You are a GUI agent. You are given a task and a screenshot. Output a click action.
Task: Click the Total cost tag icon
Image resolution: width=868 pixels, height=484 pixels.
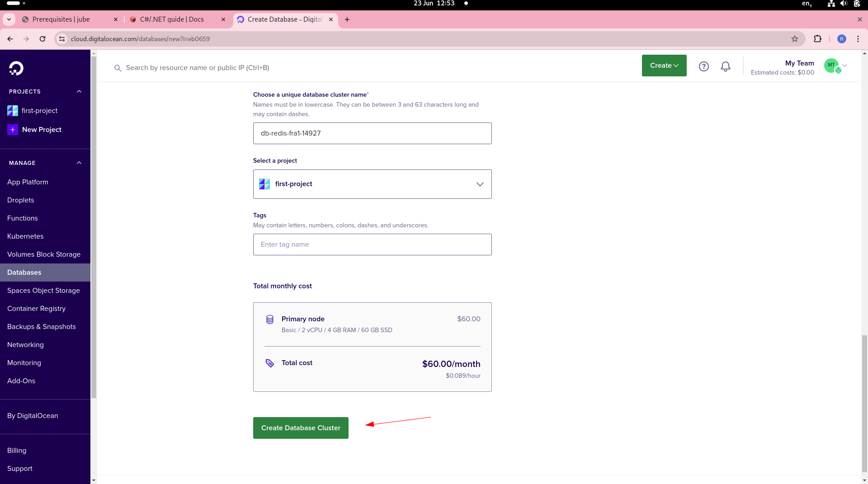(x=270, y=363)
